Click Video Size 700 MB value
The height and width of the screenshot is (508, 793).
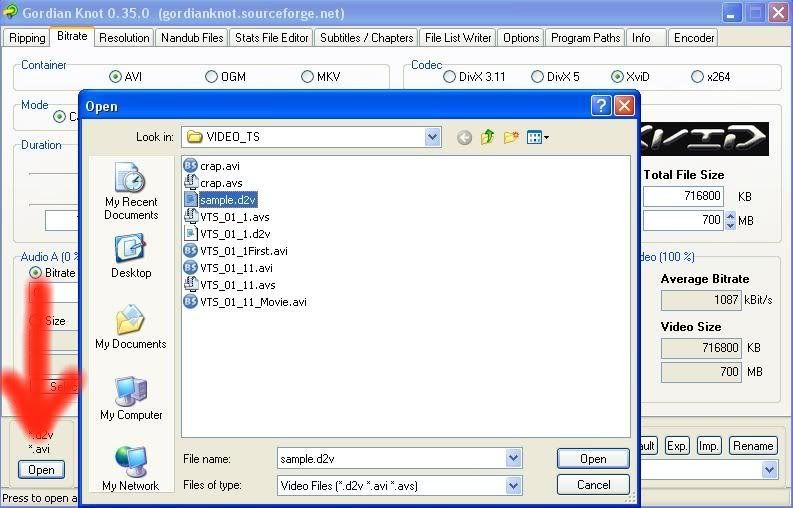coord(701,372)
